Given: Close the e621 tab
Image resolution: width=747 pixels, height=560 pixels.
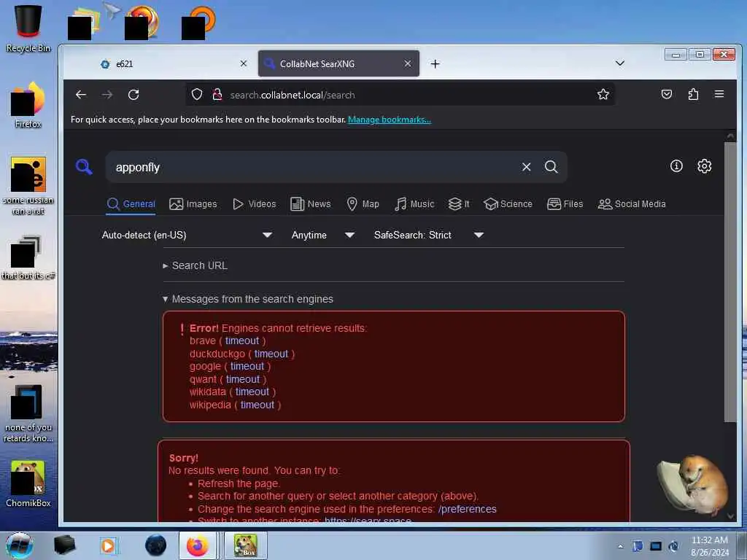Looking at the screenshot, I should [x=244, y=63].
